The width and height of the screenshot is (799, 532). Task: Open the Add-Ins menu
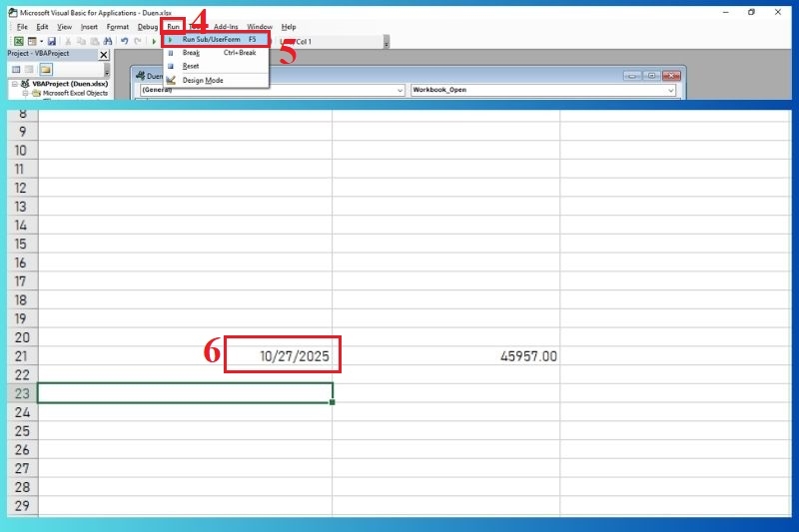(x=226, y=27)
